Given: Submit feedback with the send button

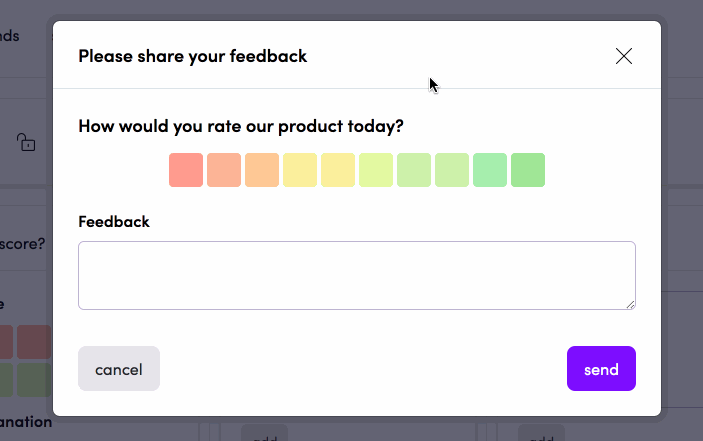Looking at the screenshot, I should [x=601, y=368].
